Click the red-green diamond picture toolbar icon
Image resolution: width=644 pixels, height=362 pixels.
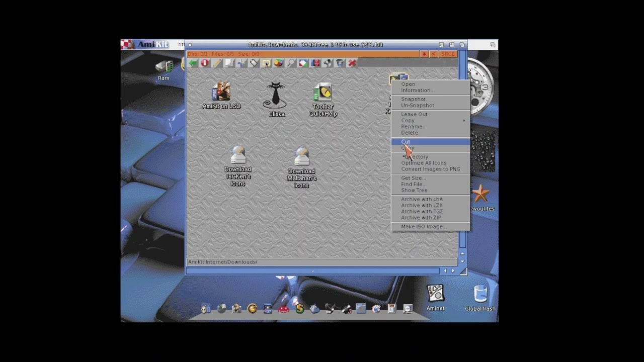click(x=303, y=63)
